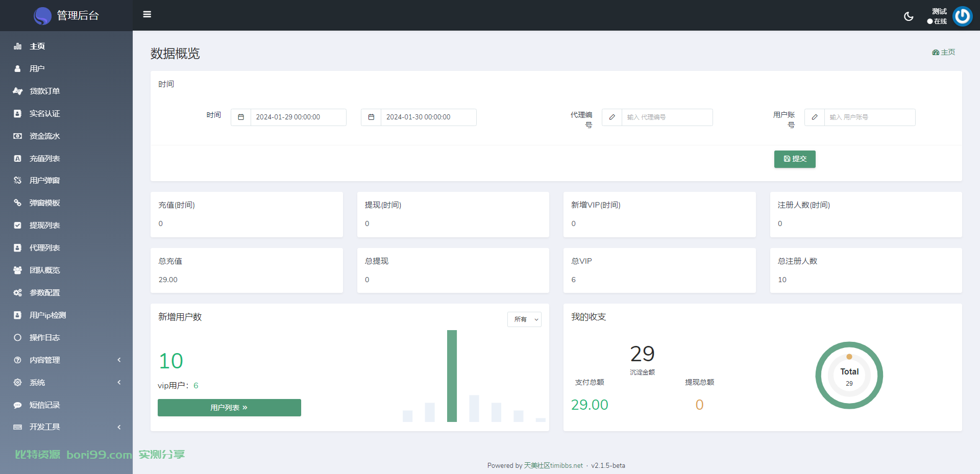Go to the 用户 menu item

pos(66,69)
